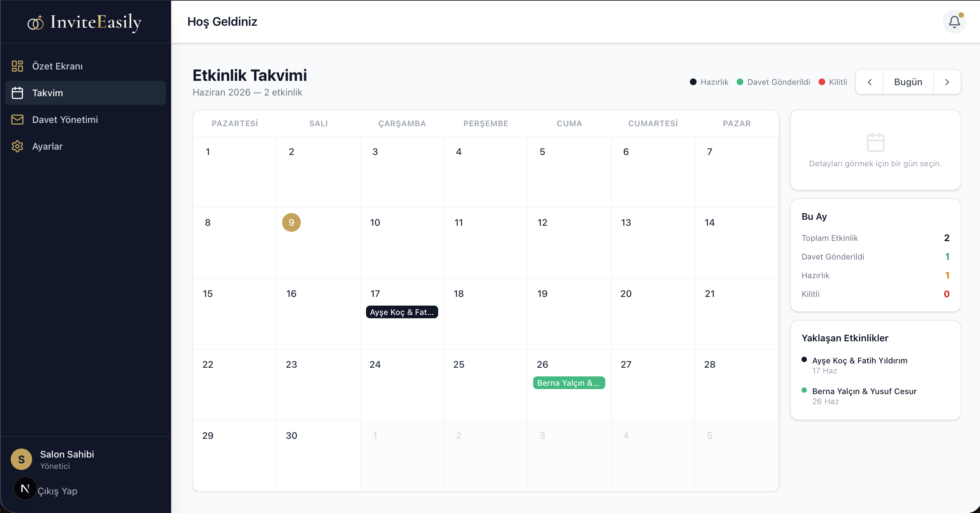Click the Etkinlik Takvimi heading

250,75
